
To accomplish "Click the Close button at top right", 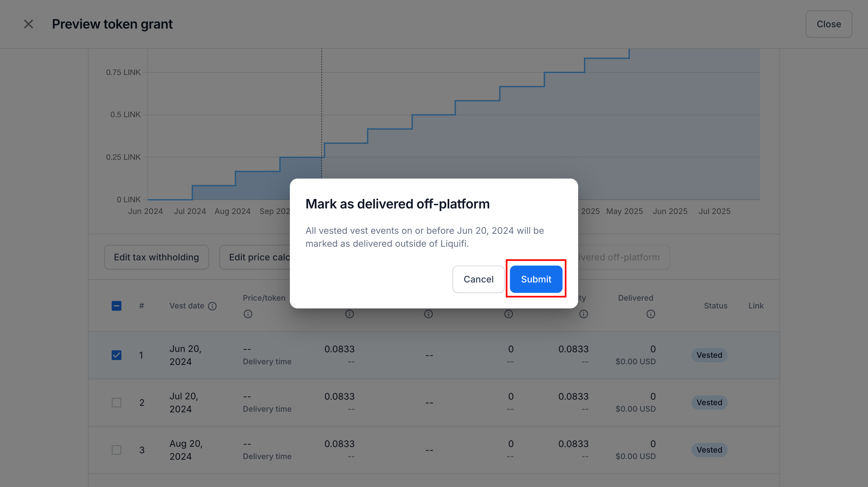I will (x=829, y=24).
